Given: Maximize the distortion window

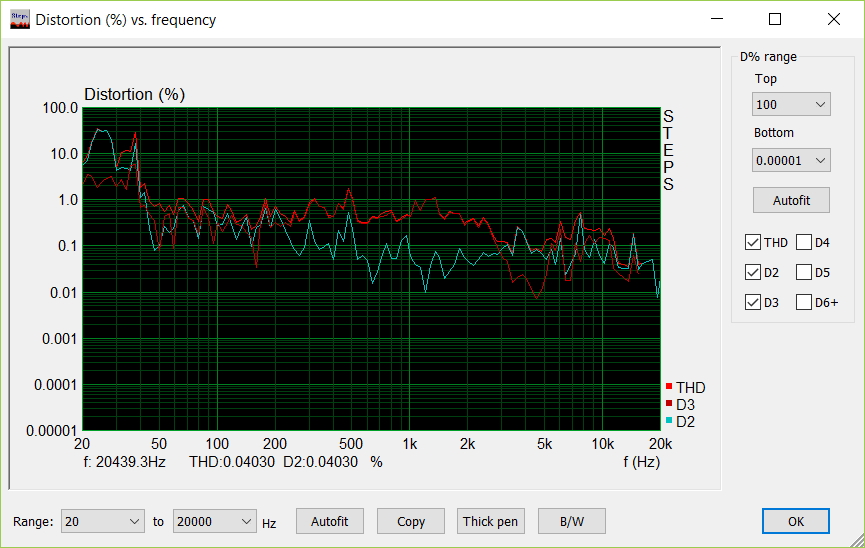Looking at the screenshot, I should [x=775, y=19].
